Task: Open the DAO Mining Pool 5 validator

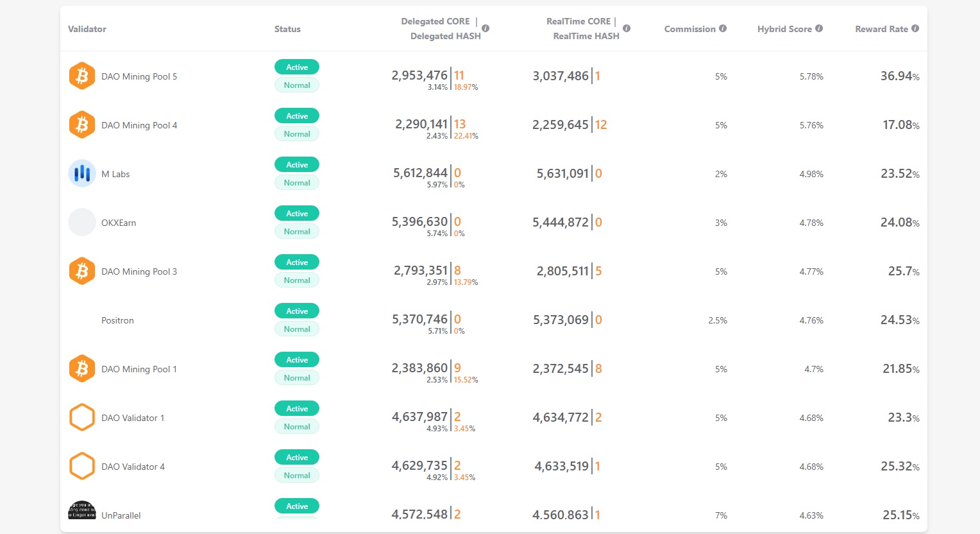Action: point(139,76)
